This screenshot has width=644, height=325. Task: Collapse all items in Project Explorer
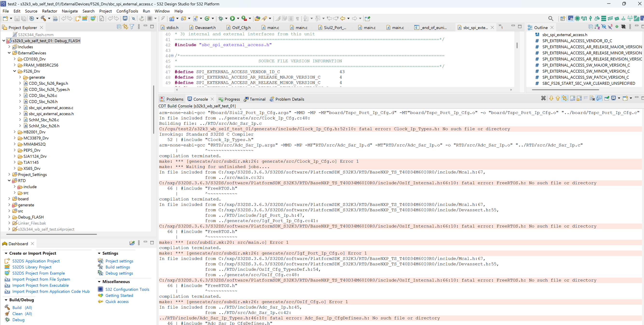119,27
